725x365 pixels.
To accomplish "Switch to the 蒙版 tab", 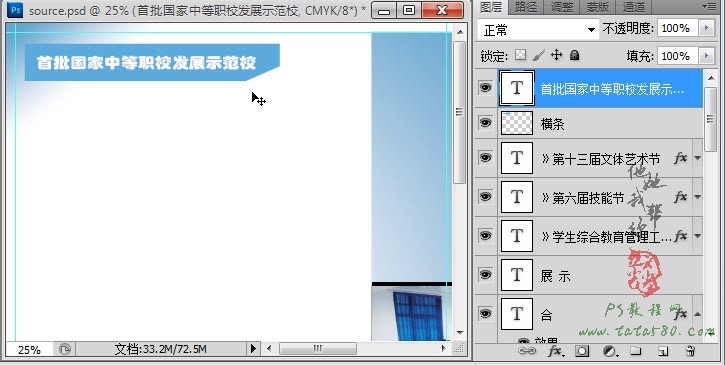I will pos(597,6).
